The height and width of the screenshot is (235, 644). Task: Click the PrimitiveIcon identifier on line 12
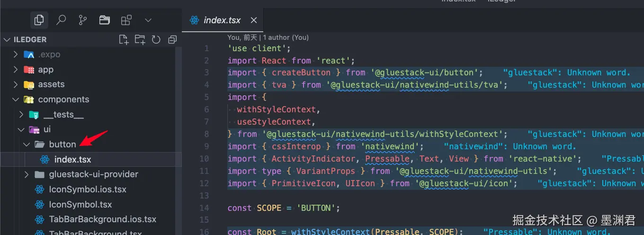303,183
